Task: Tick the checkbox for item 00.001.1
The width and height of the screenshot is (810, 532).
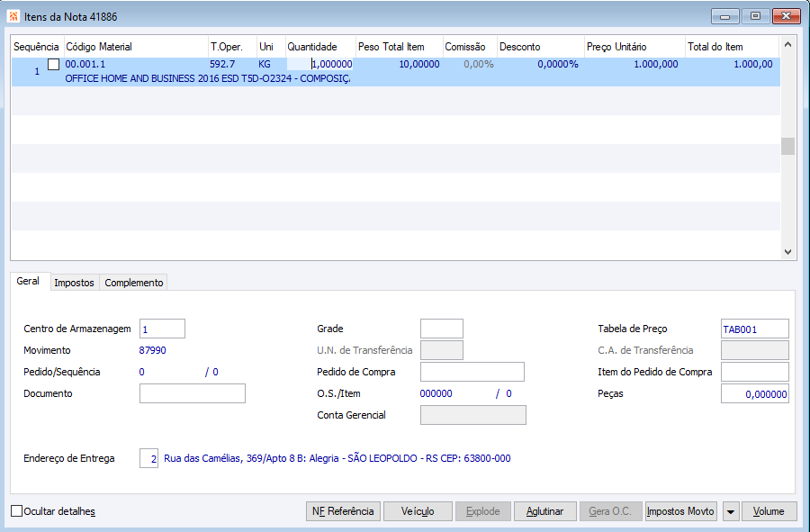Action: pyautogui.click(x=53, y=65)
